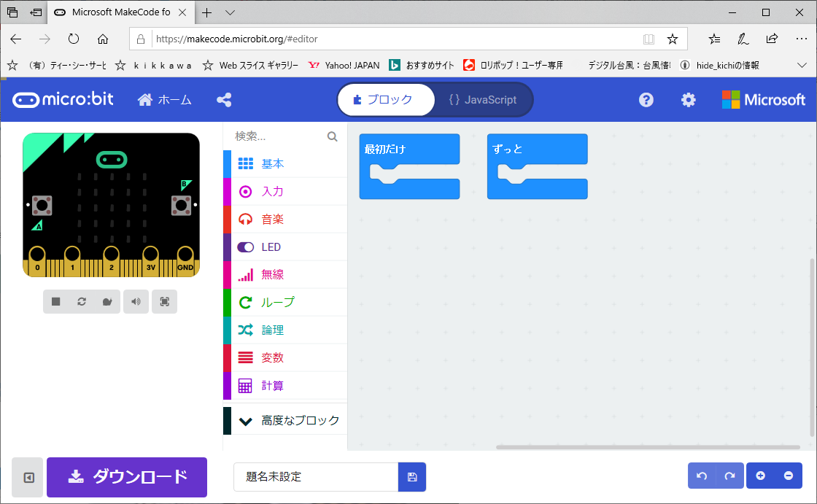
Task: Click the Microsoft logo
Action: (x=763, y=99)
